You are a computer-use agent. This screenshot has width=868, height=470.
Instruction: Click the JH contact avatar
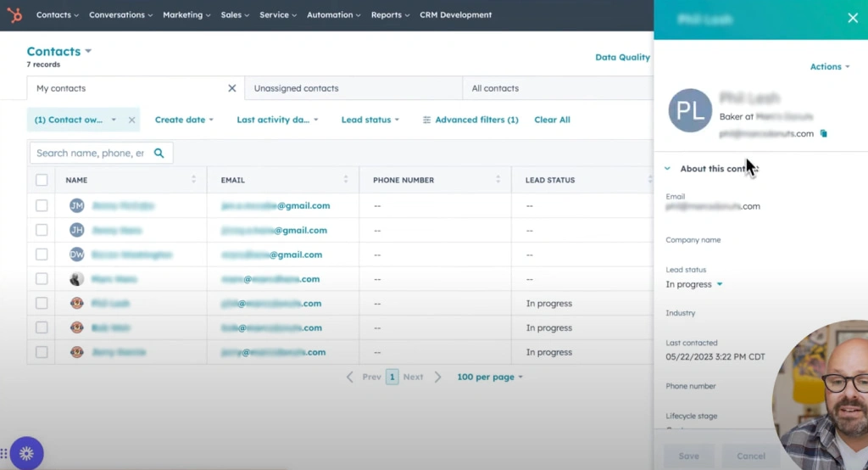click(77, 230)
